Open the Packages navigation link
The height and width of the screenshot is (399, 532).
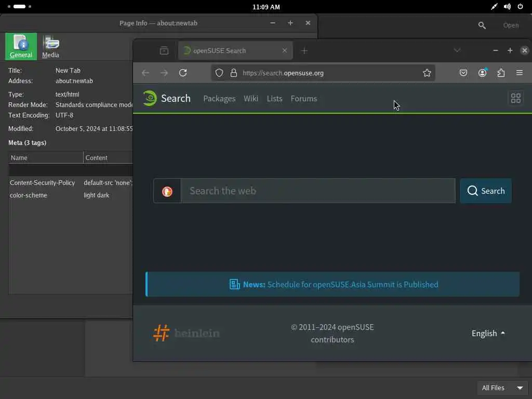coord(219,99)
